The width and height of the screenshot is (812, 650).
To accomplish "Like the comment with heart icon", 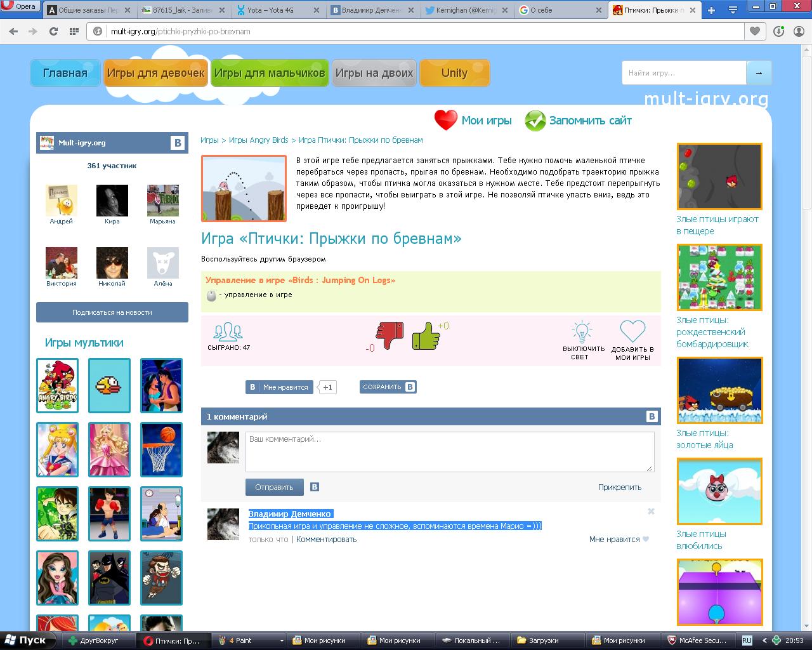I will pyautogui.click(x=646, y=540).
